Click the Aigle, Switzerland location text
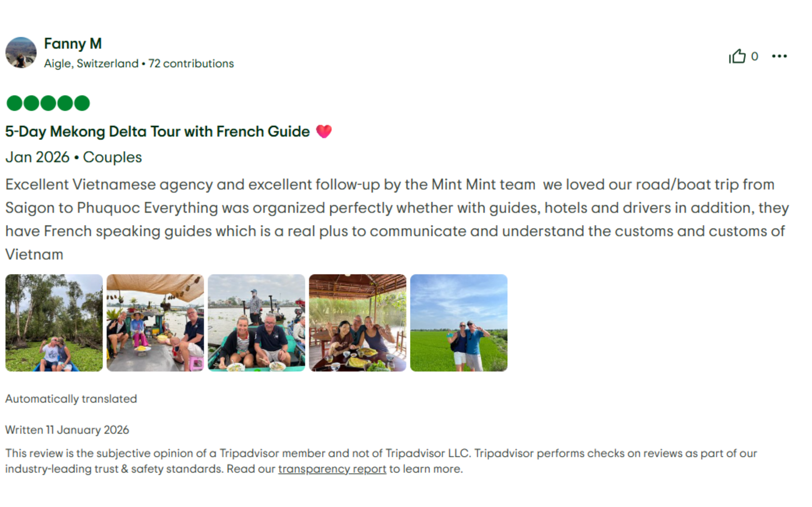The width and height of the screenshot is (812, 507). coord(91,63)
